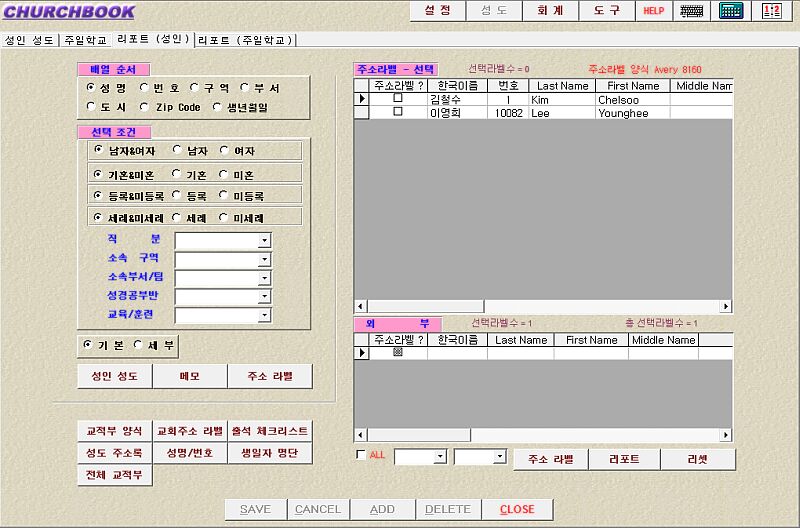Check label box for 김철수 row
Screen dimensions: 800x528
(397, 98)
